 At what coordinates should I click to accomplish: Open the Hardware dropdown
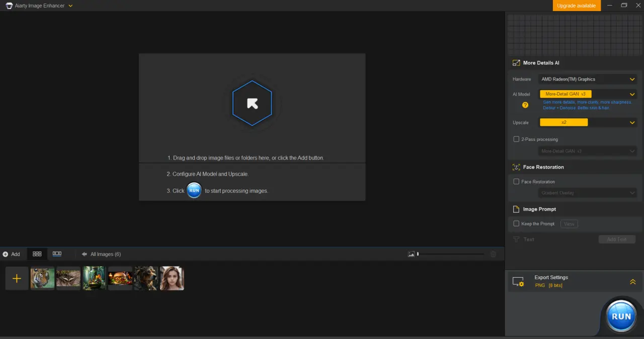click(588, 79)
